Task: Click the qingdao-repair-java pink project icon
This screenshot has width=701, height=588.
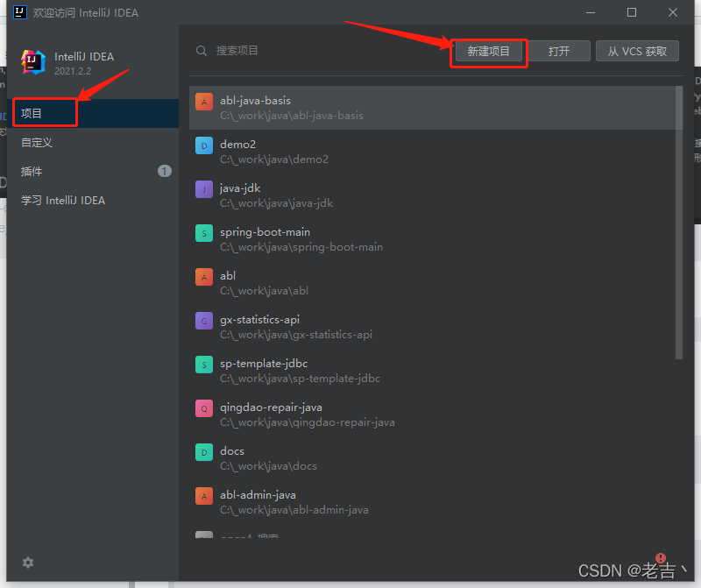Action: tap(204, 408)
